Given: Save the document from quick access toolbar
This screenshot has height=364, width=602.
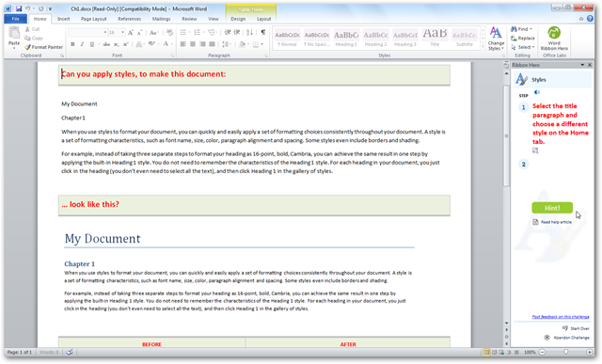Looking at the screenshot, I should 19,8.
